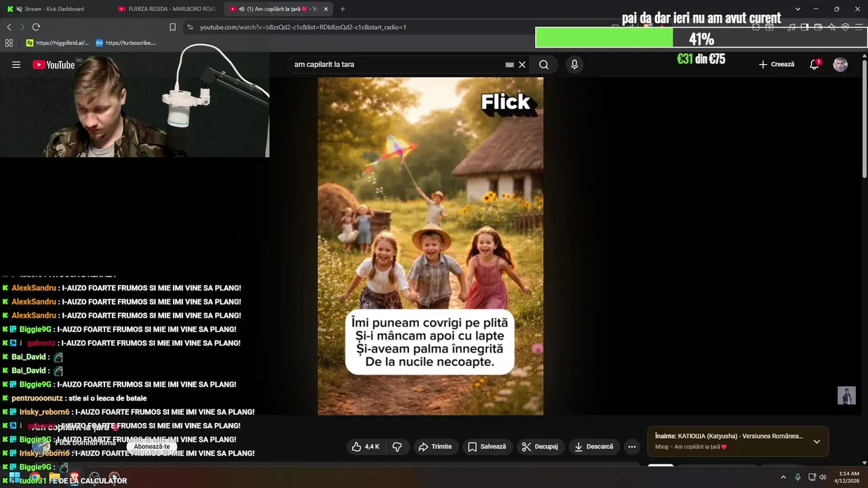The image size is (868, 488).
Task: Click the video player showing children running
Action: click(x=431, y=245)
